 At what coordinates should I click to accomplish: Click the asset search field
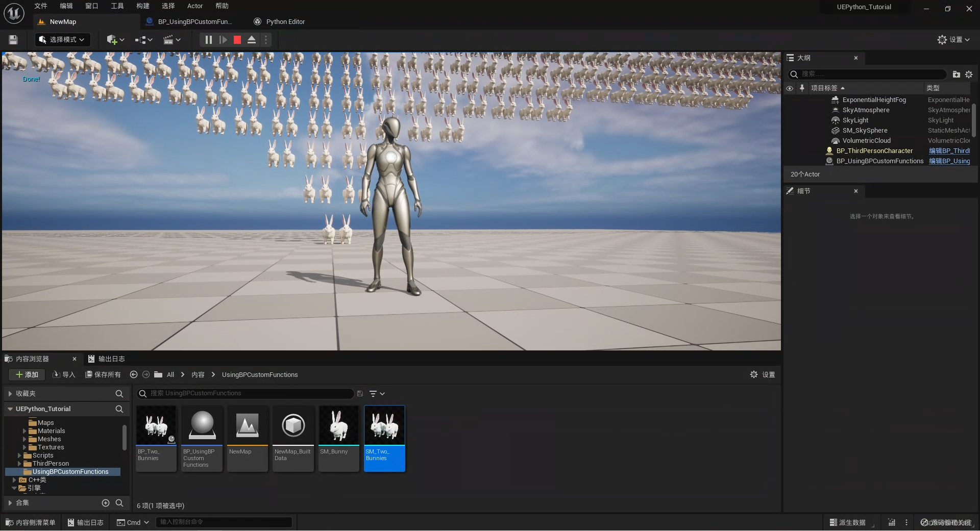tap(245, 394)
